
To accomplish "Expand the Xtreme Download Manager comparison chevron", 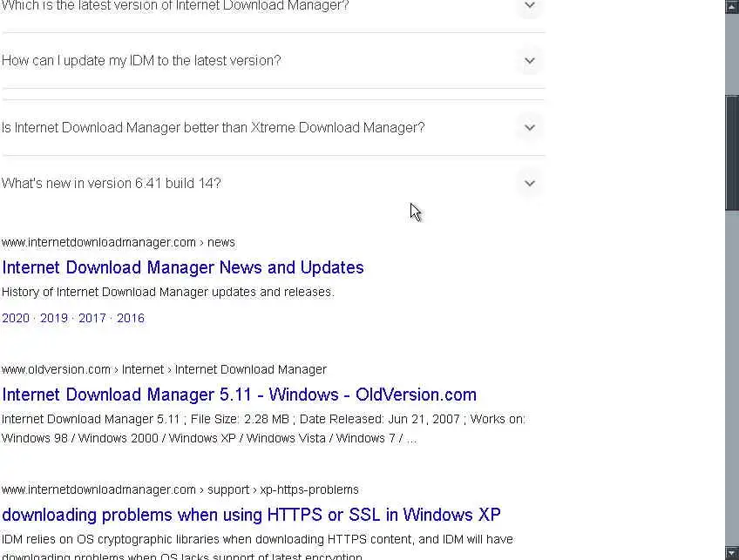I will pyautogui.click(x=530, y=128).
